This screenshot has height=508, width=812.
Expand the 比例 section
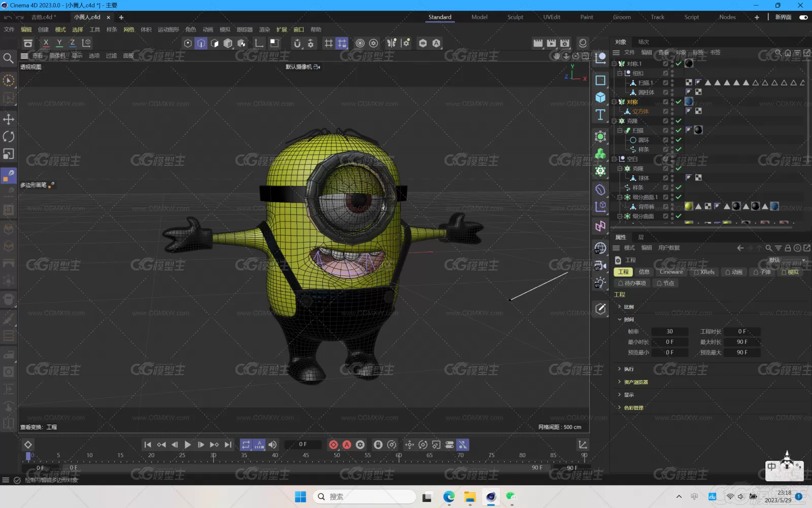[620, 307]
